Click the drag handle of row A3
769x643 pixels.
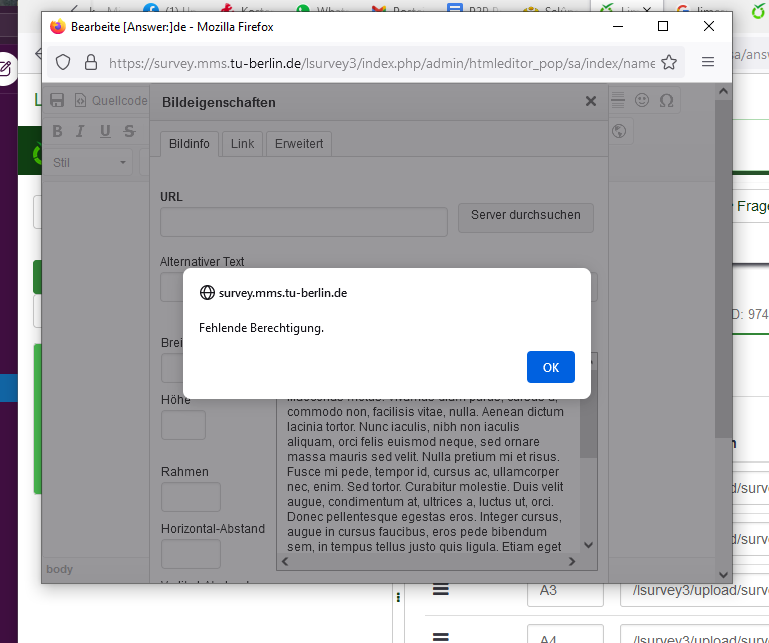440,589
